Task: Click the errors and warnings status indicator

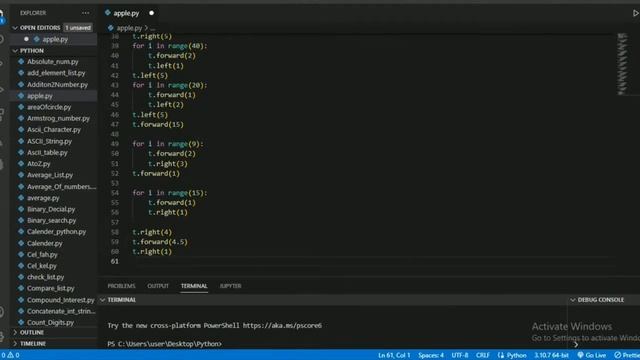Action: tap(10, 355)
